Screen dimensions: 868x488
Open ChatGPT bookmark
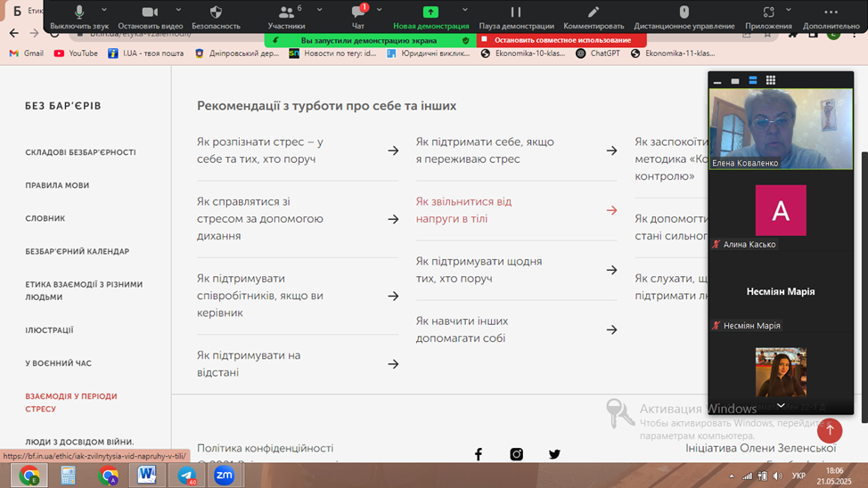tap(598, 53)
